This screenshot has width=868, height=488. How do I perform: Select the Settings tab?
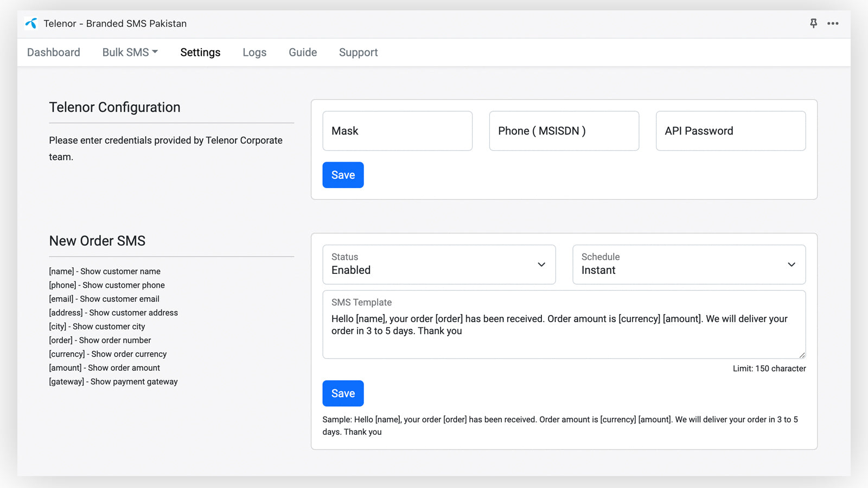pos(200,53)
